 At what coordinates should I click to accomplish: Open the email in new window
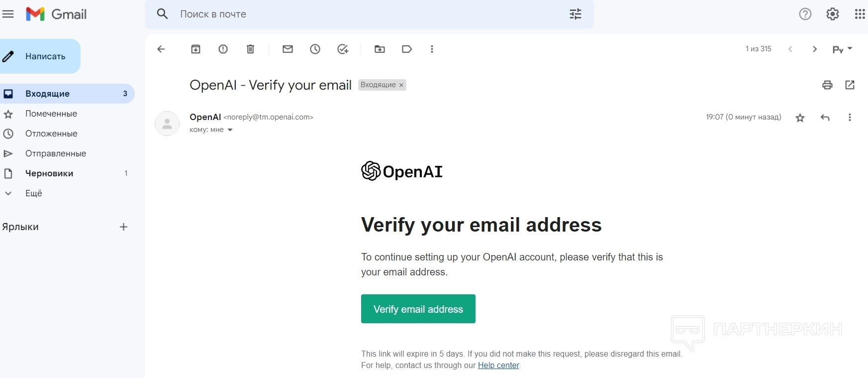(850, 85)
